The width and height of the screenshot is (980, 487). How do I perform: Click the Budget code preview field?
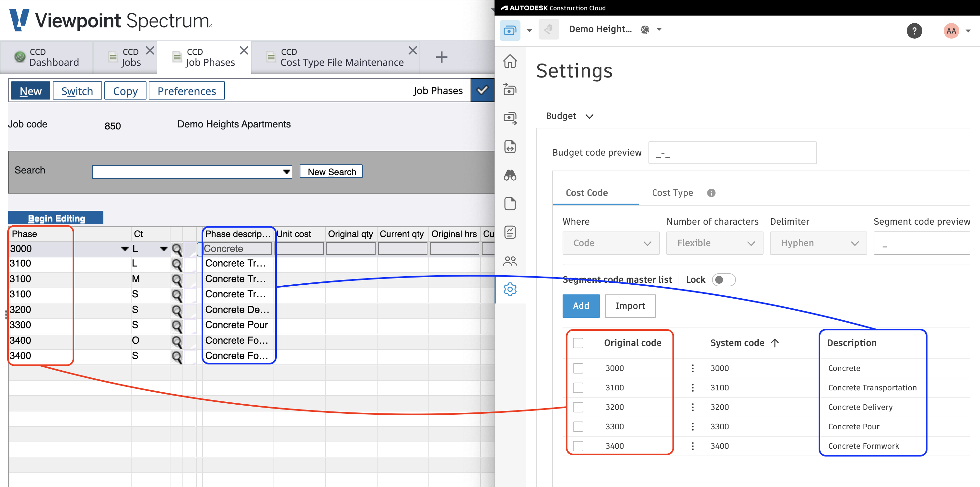(x=732, y=153)
